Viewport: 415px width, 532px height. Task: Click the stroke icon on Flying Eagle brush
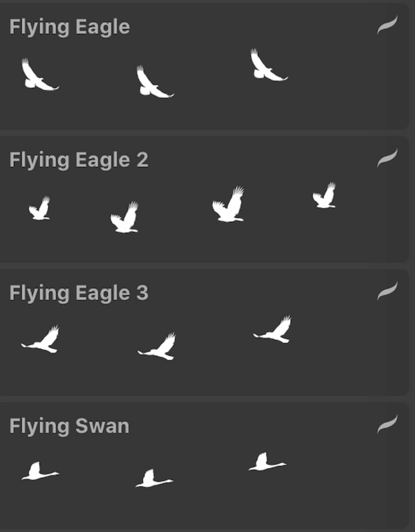(387, 25)
